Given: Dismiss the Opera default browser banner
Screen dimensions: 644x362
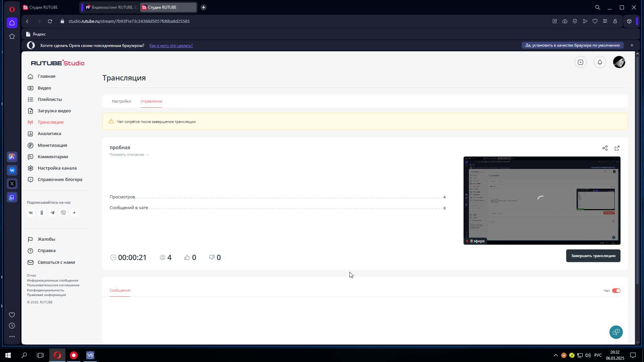Looking at the screenshot, I should pyautogui.click(x=632, y=45).
